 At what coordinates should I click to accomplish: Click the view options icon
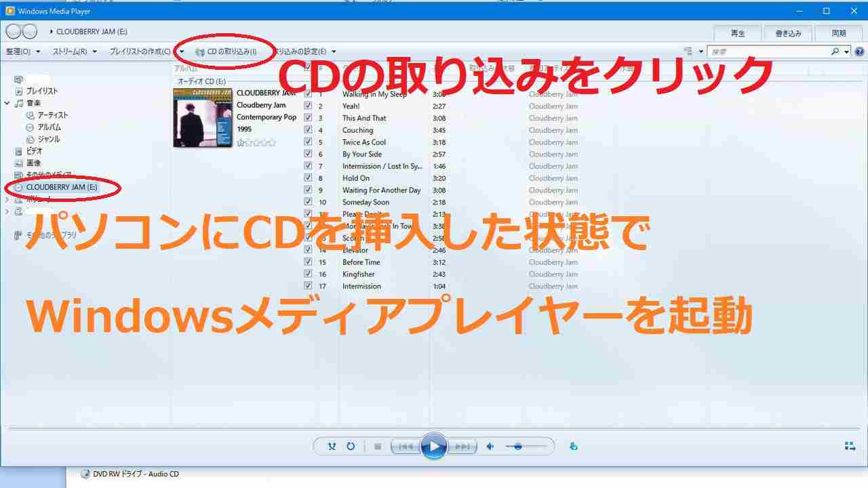pyautogui.click(x=688, y=52)
